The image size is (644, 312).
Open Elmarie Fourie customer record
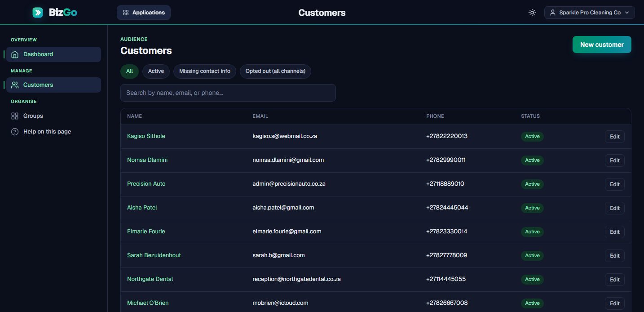coord(146,232)
